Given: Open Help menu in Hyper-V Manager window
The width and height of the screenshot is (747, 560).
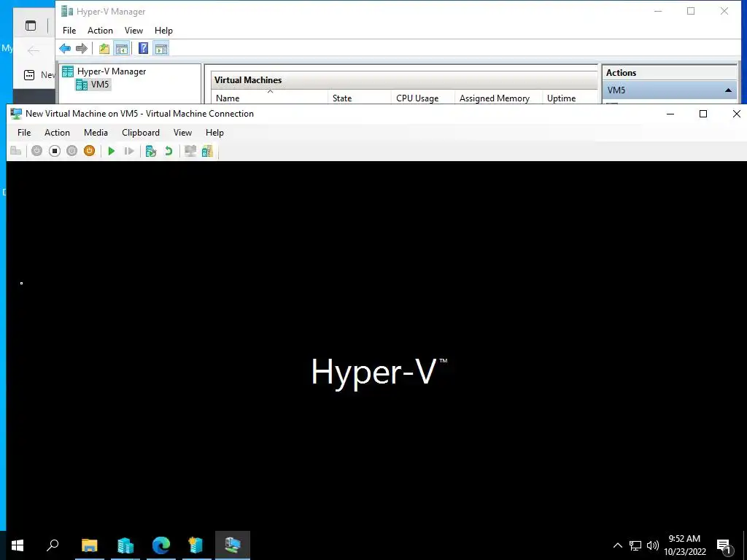Looking at the screenshot, I should (163, 31).
